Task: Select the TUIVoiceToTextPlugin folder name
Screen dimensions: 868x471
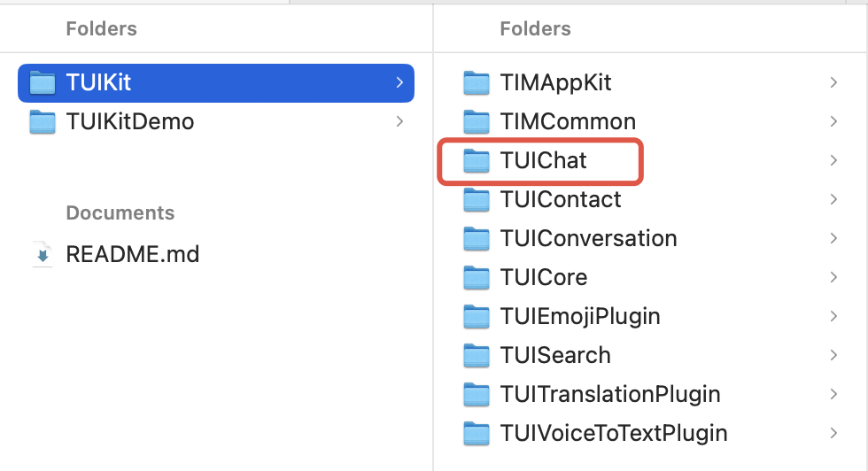Action: 614,433
